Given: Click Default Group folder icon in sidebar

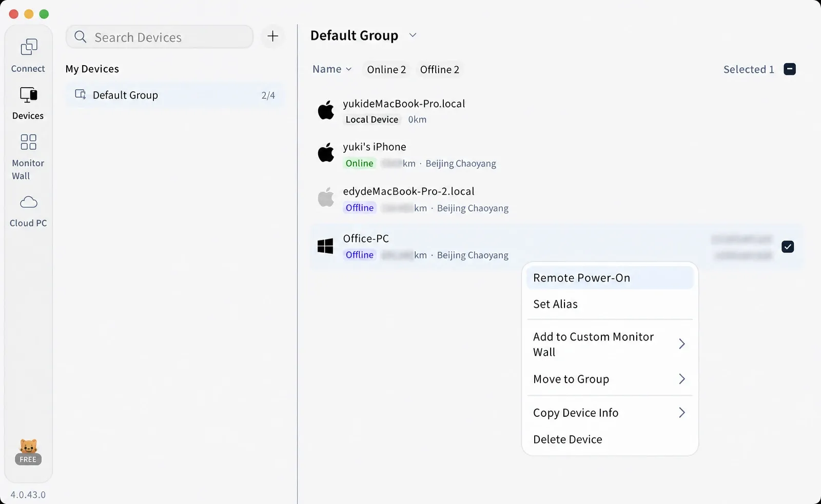Looking at the screenshot, I should (x=81, y=94).
